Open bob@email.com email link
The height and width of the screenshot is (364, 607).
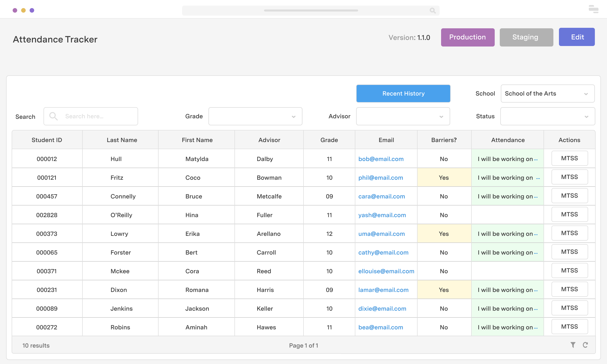tap(381, 159)
